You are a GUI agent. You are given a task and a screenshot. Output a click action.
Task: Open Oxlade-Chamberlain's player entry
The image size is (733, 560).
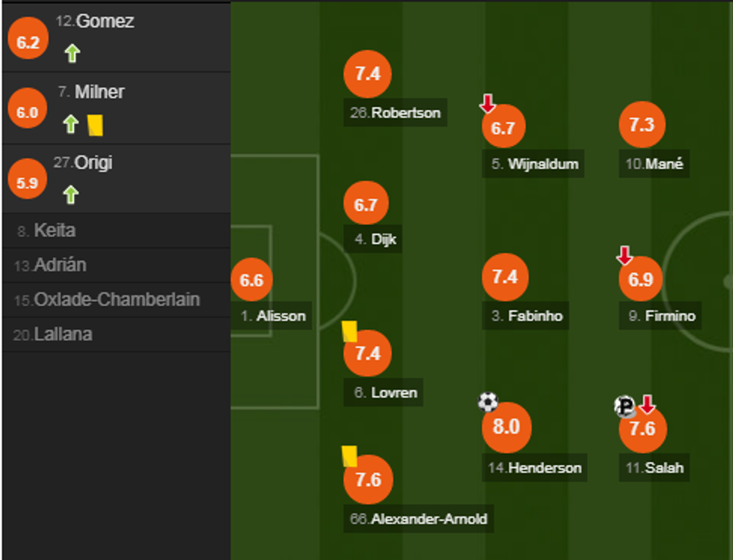(116, 300)
